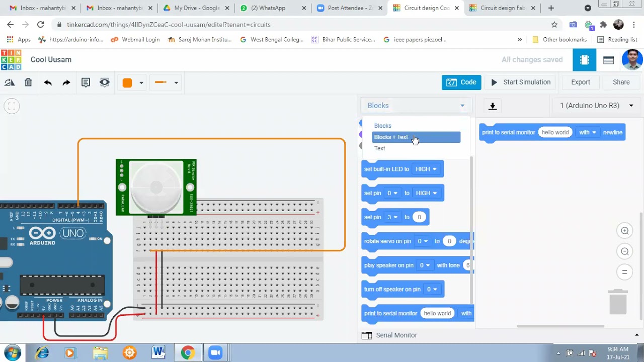644x362 pixels.
Task: Choose Blocks + Text option
Action: 416,137
